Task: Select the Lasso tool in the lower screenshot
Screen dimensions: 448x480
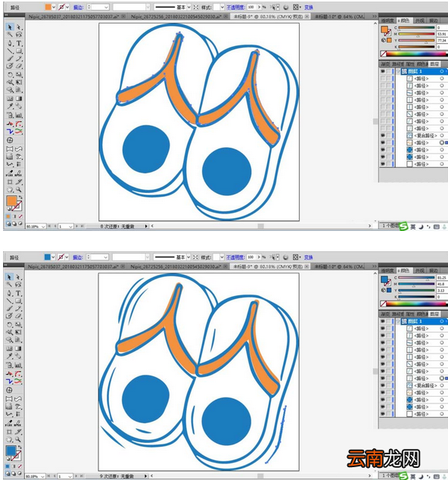Action: tap(18, 284)
